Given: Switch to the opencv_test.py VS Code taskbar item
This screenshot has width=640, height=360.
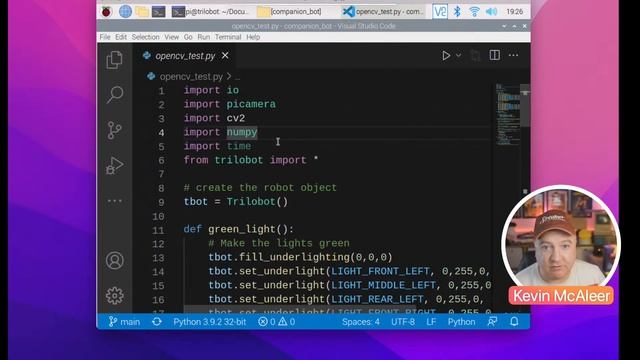Looking at the screenshot, I should click(382, 12).
